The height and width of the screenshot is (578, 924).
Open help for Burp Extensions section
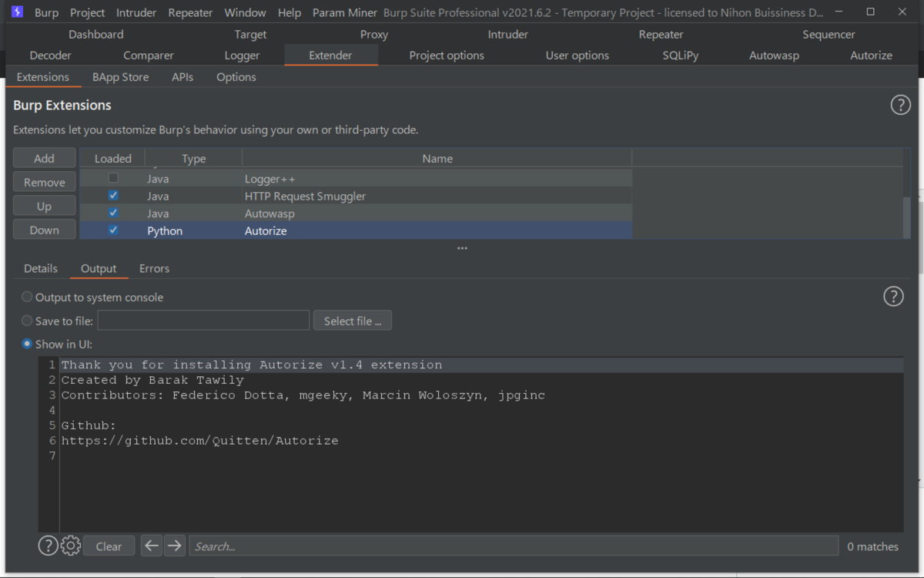click(900, 106)
